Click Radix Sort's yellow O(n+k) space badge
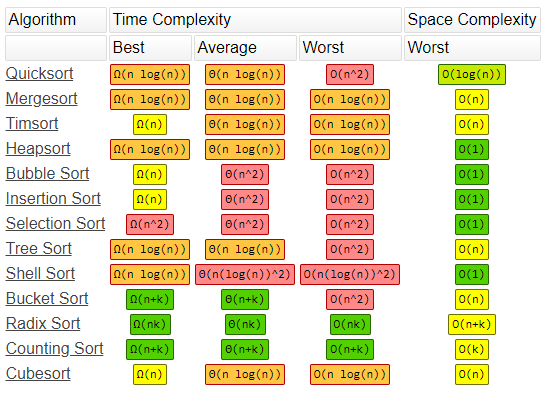 coord(472,325)
